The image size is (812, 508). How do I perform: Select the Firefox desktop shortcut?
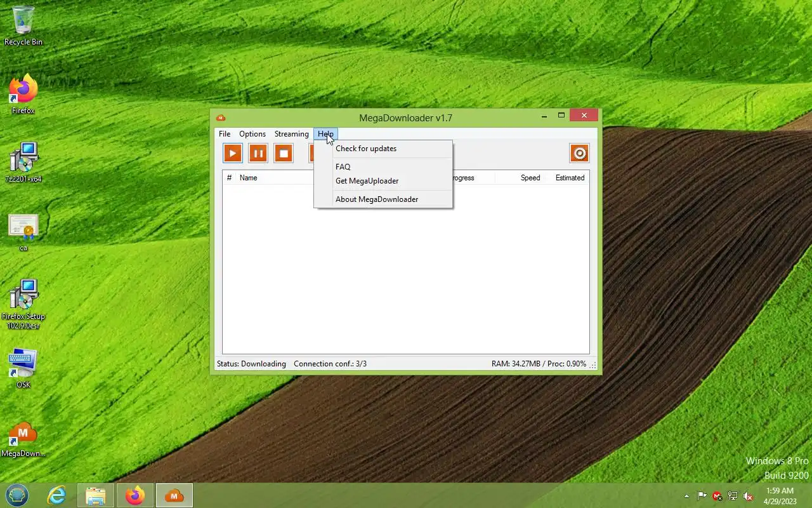point(23,95)
